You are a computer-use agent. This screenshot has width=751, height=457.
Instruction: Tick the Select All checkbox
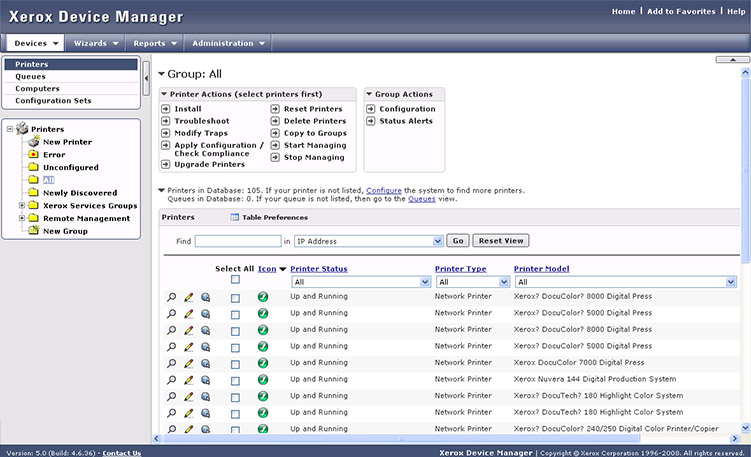235,279
